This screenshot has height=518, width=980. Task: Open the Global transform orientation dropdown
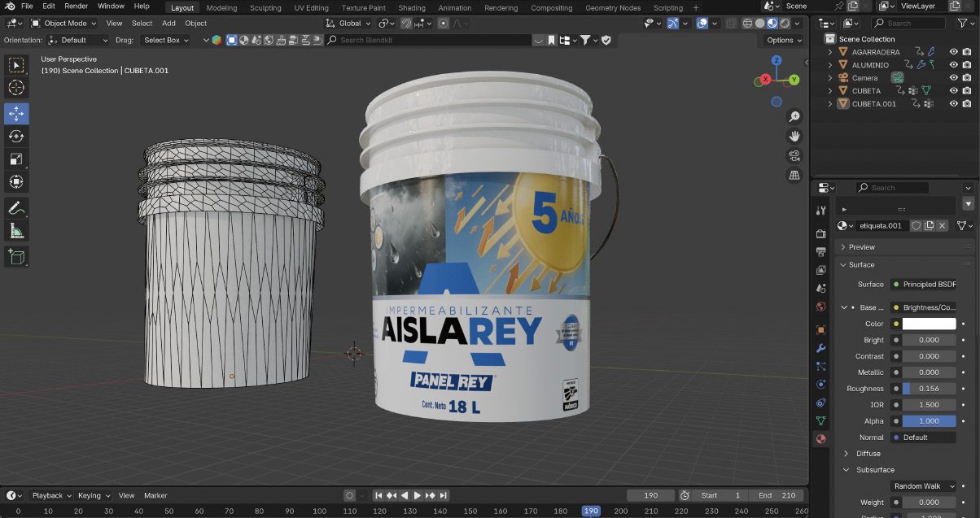348,24
